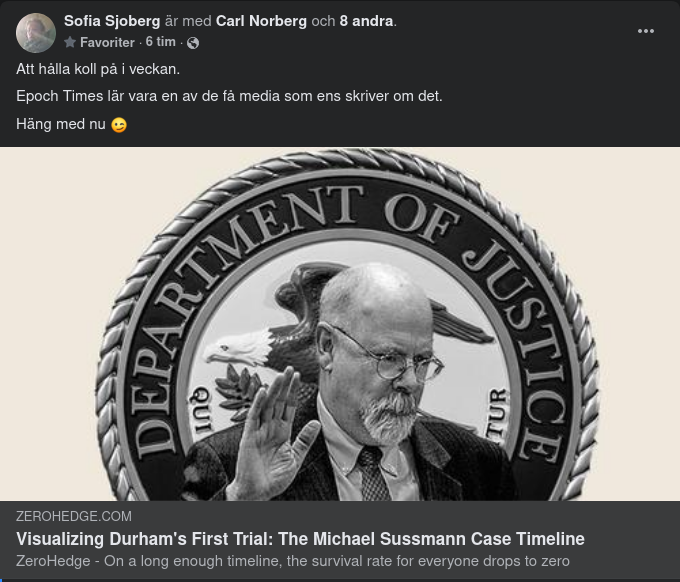Screen dimensions: 680x582
Task: Click the winking emoji in the post
Action: point(119,125)
